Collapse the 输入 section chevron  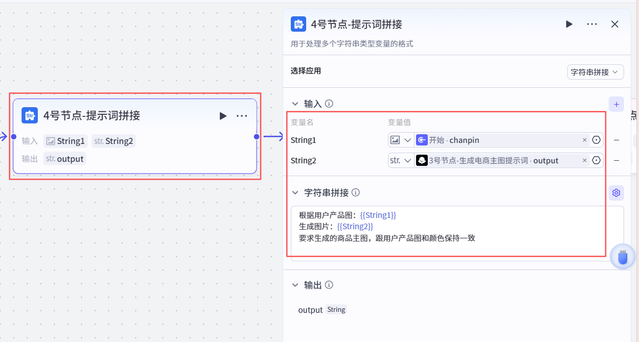(x=295, y=103)
